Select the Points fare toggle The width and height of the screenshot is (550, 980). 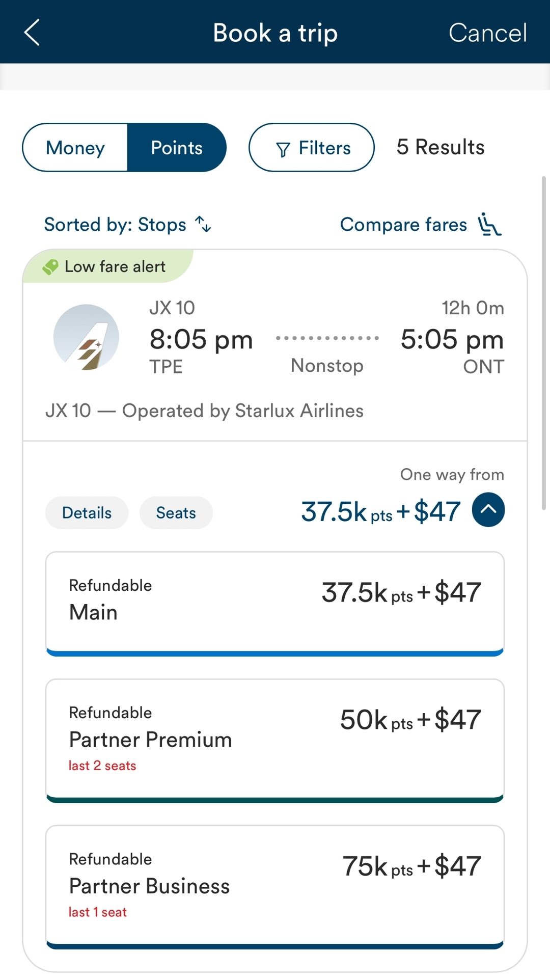click(176, 148)
